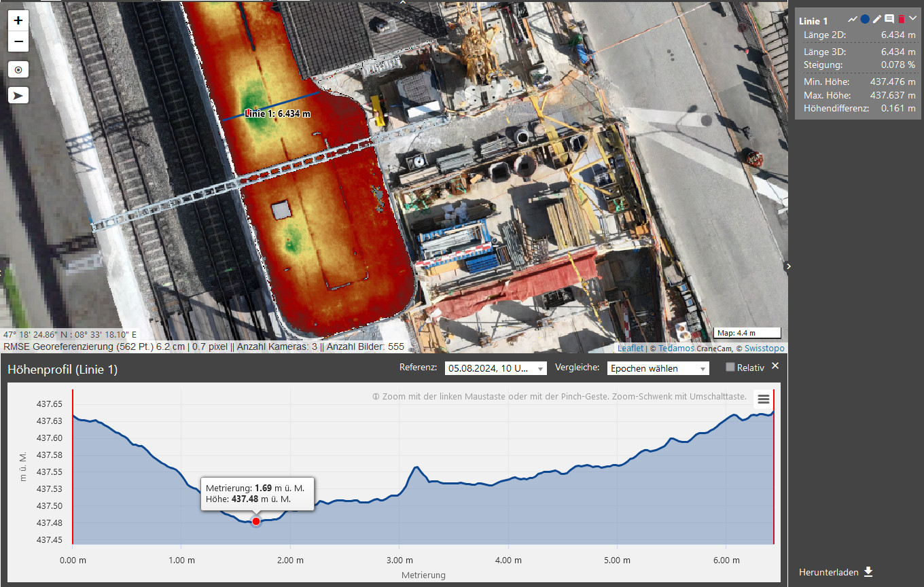Image resolution: width=924 pixels, height=587 pixels.
Task: Open the Epochen wählen dropdown
Action: point(657,368)
